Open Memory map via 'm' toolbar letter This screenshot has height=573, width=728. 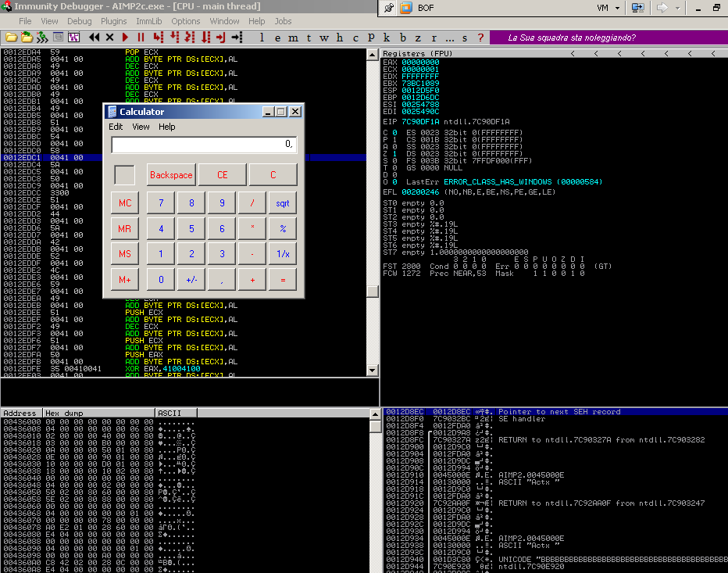tap(293, 38)
